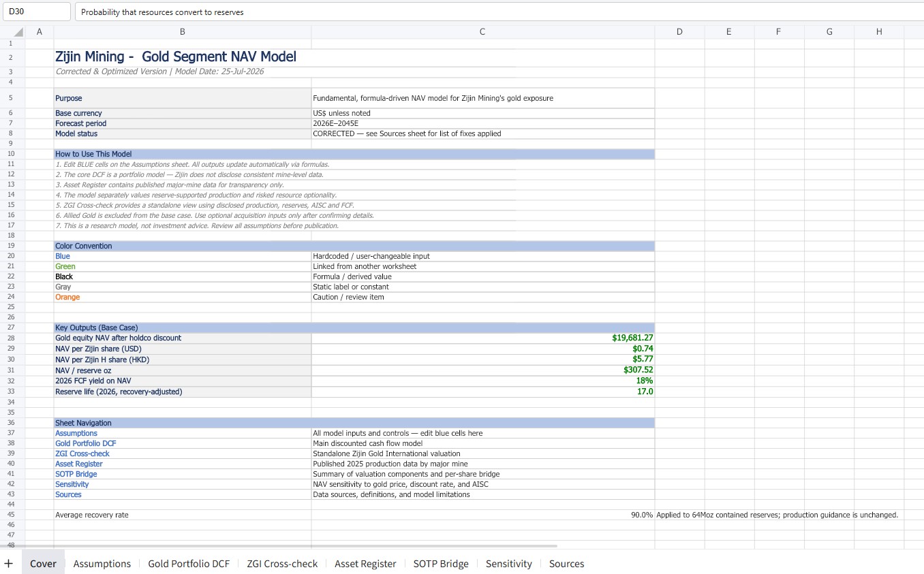Image resolution: width=924 pixels, height=574 pixels.
Task: Click the formula bar with the resources probability text
Action: tap(499, 12)
